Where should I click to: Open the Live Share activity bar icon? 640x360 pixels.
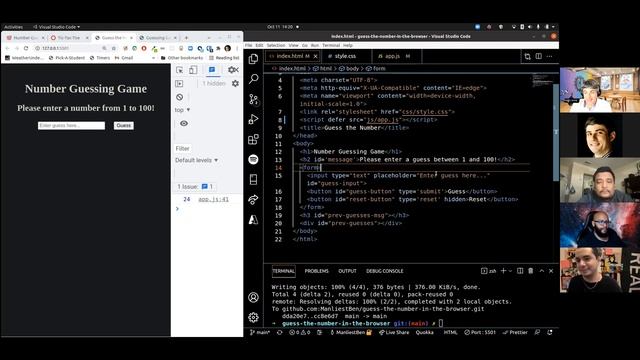click(x=253, y=200)
